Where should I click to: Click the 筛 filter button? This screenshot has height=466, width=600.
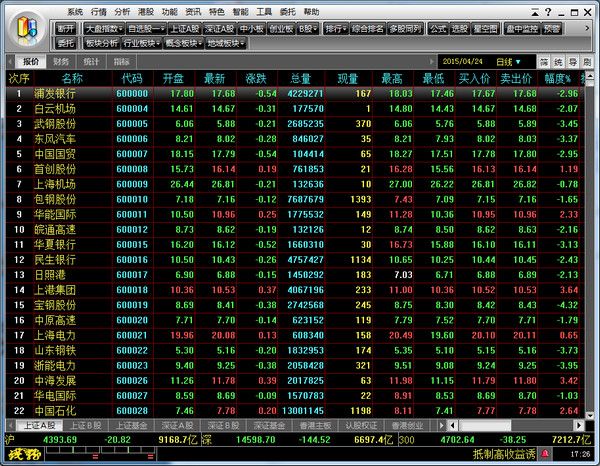click(x=544, y=62)
